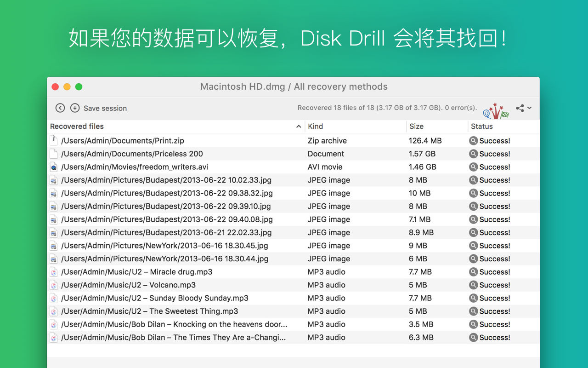Click magnifier icon for Volcano.mp3 row
588x368 pixels.
(473, 285)
